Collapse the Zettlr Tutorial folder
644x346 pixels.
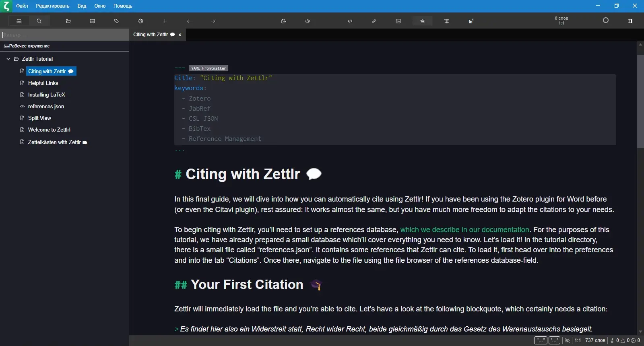(8, 59)
